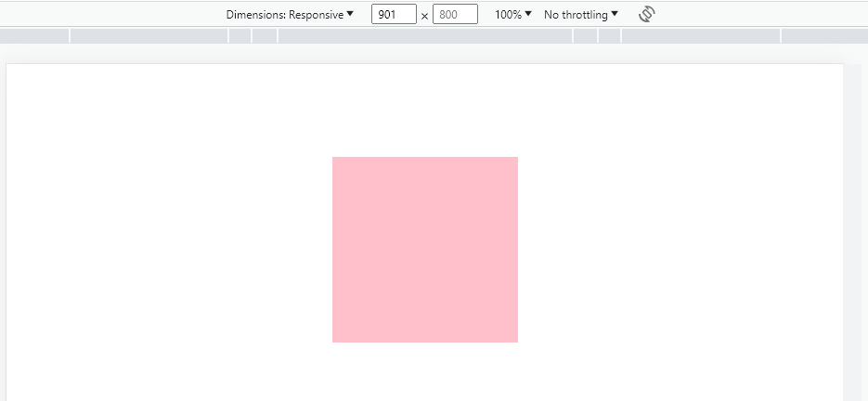Click the rotate viewport icon
This screenshot has height=401, width=868.
tap(646, 15)
